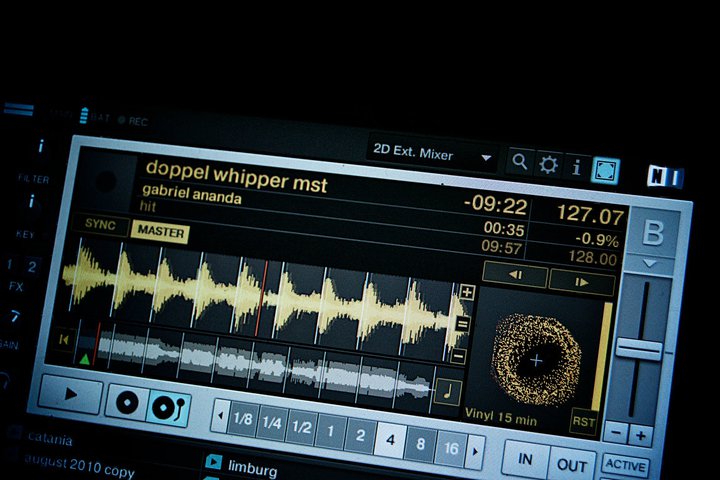Select loop size 1/4

[272, 423]
